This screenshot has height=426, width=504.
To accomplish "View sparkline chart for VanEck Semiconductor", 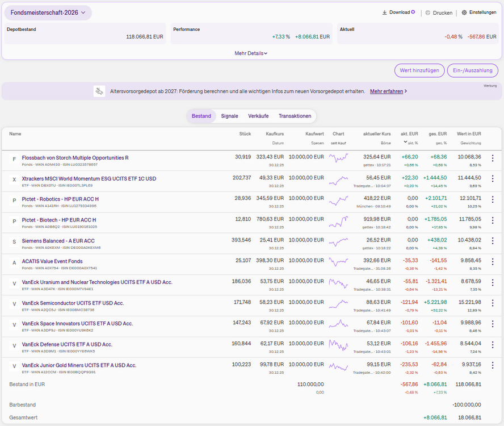I will [338, 304].
